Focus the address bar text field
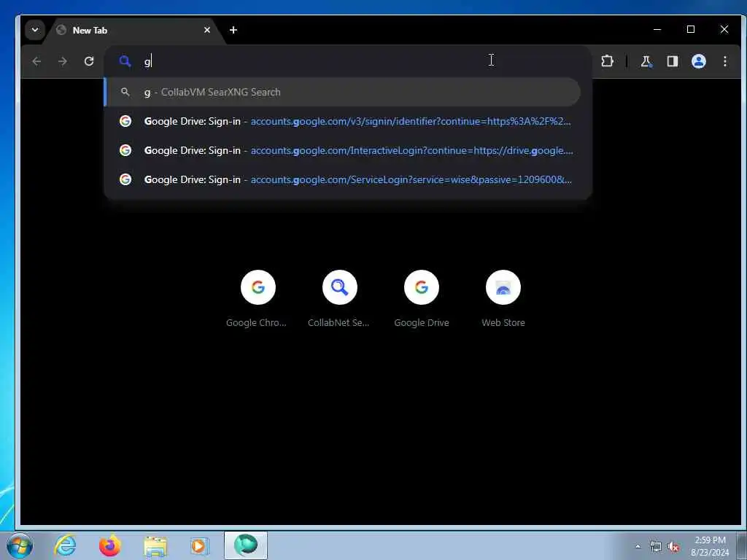747x560 pixels. click(348, 61)
